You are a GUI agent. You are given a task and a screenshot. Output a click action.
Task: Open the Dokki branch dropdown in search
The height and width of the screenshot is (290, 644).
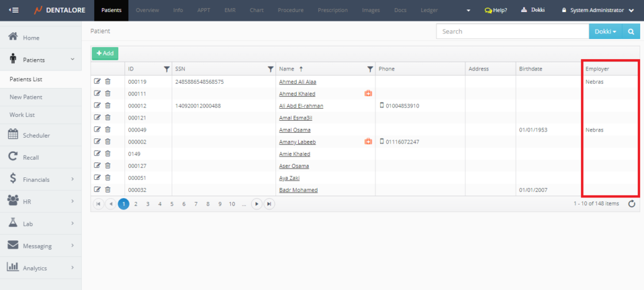[605, 31]
